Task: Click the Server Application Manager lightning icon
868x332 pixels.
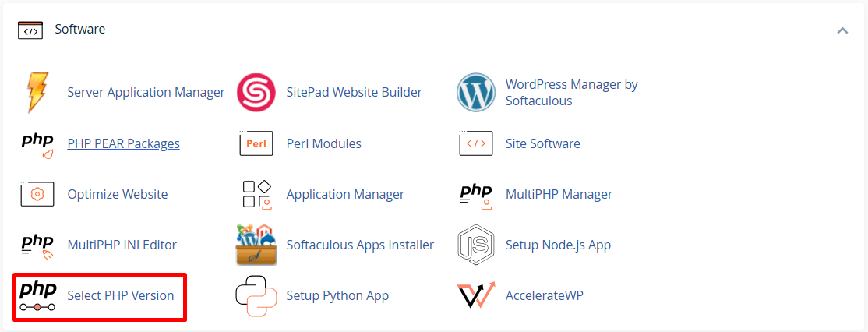Action: pyautogui.click(x=37, y=93)
